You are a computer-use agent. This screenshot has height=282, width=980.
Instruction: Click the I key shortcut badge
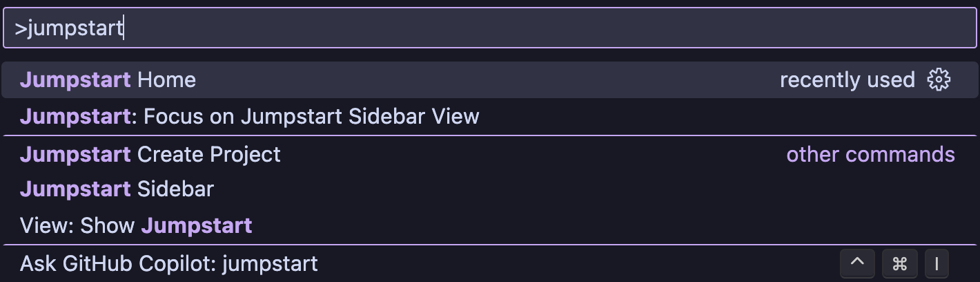click(937, 263)
